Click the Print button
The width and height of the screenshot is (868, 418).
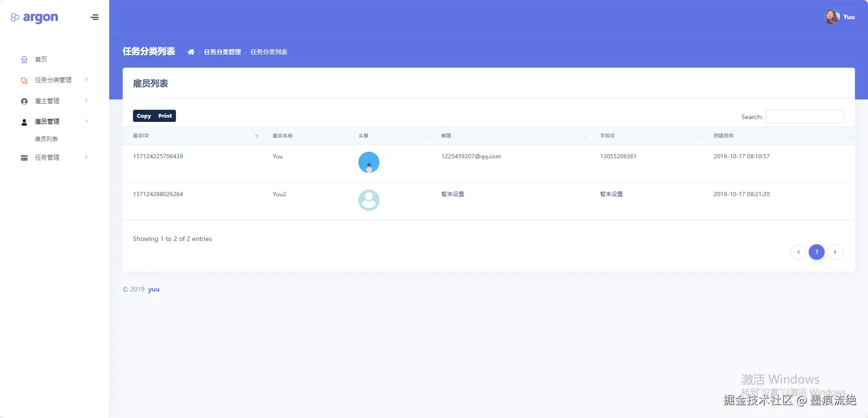click(165, 116)
